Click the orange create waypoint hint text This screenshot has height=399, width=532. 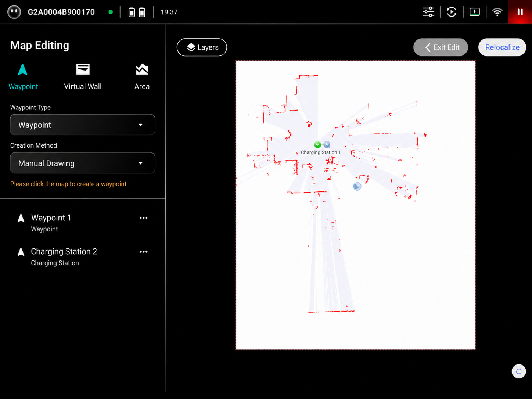68,184
